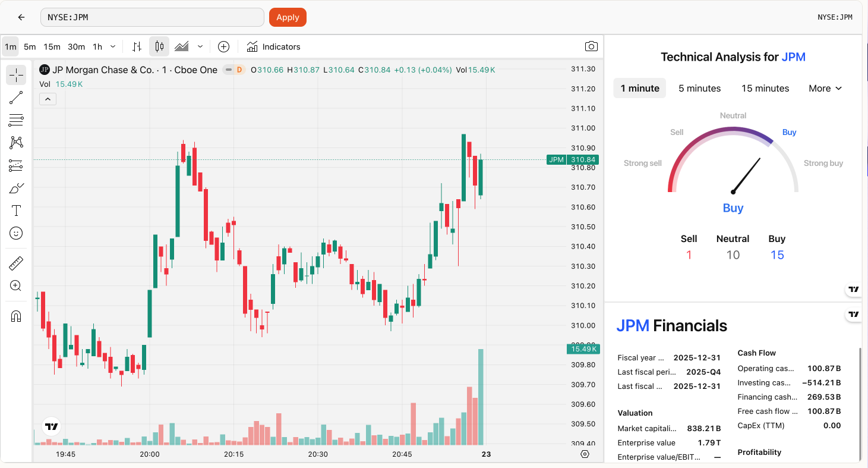Choose the pattern drawing tool
This screenshot has height=468, width=868.
16,142
